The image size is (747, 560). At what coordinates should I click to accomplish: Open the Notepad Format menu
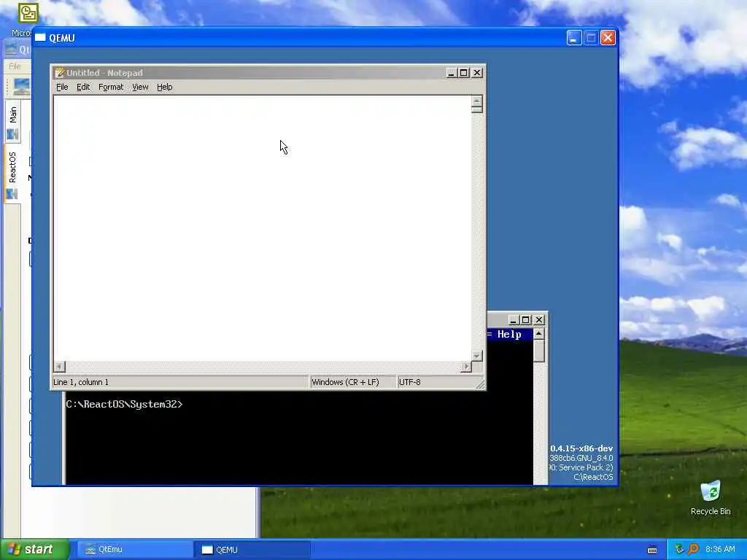[111, 87]
